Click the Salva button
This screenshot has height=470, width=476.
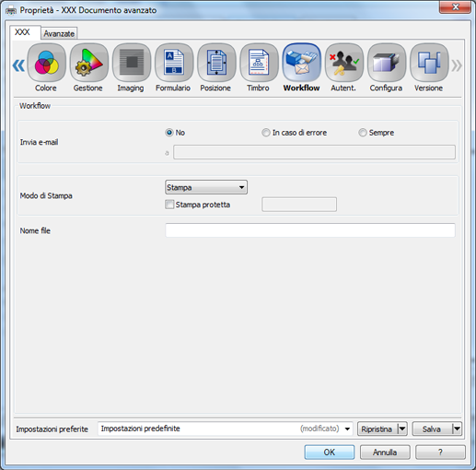point(432,429)
